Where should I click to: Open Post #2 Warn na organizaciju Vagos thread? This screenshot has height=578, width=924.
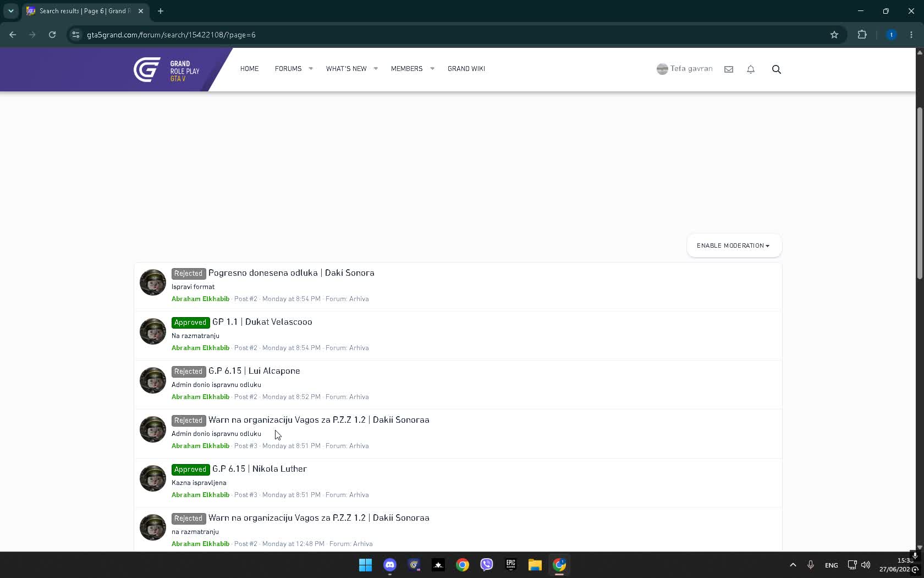318,518
